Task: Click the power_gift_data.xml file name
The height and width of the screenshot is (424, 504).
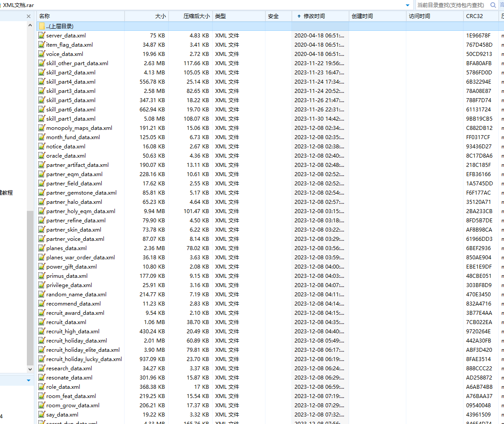Action: [x=72, y=267]
